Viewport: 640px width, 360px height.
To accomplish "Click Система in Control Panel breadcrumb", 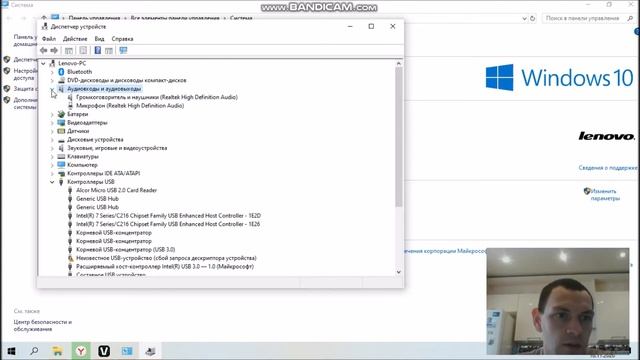I will tap(241, 18).
